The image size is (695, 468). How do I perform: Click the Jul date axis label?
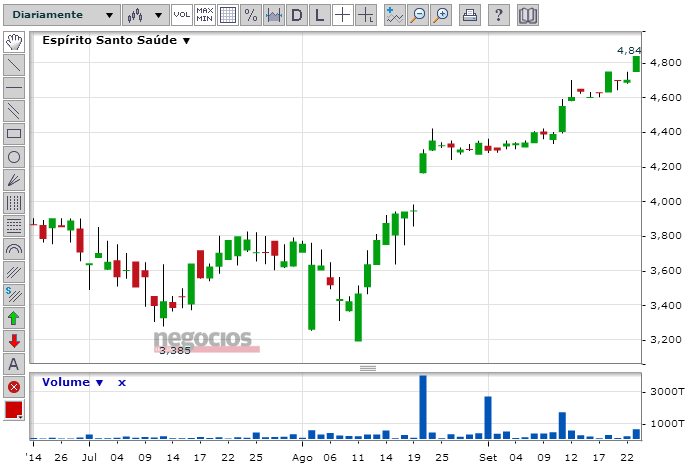[x=89, y=457]
